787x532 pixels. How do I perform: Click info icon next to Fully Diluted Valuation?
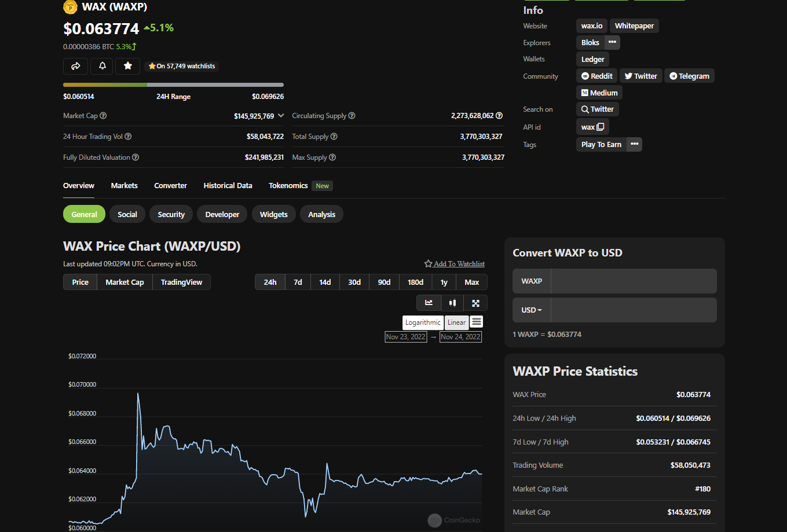[135, 157]
